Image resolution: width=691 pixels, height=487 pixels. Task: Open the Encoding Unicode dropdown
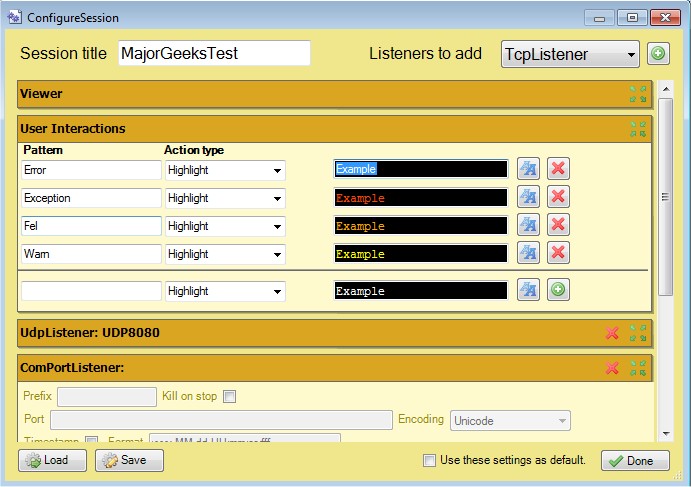pos(510,420)
